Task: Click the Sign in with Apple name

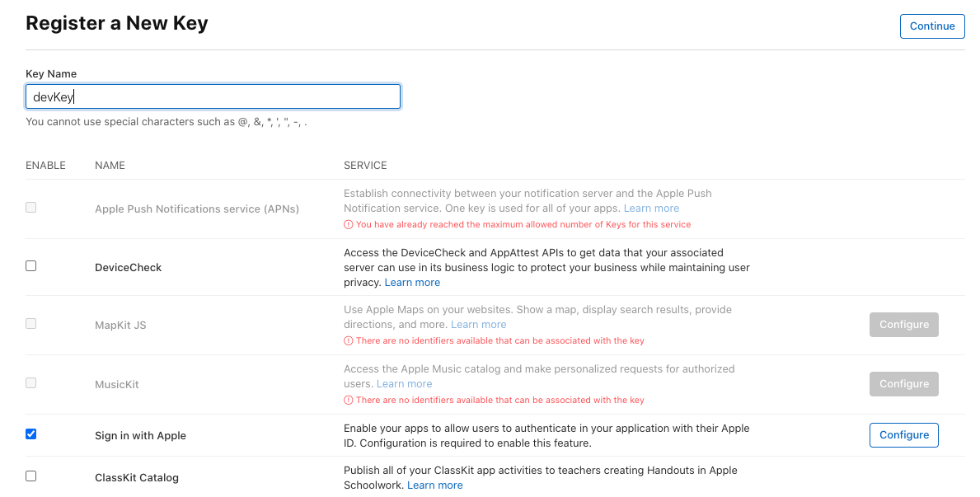Action: click(x=141, y=436)
